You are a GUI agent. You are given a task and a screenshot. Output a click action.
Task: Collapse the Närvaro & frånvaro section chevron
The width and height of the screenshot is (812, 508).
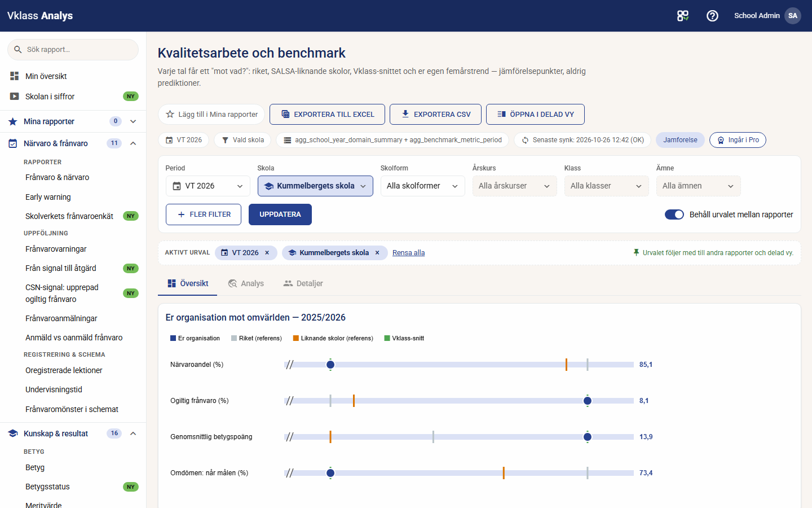click(133, 143)
